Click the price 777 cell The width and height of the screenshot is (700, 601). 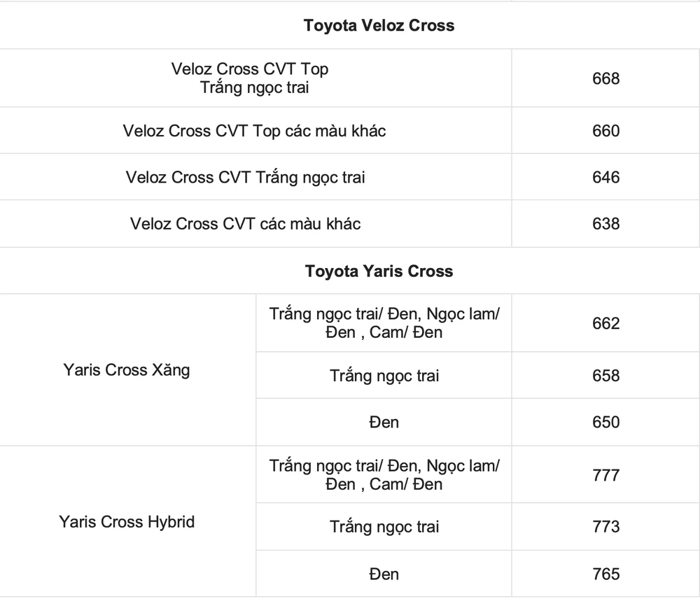[605, 475]
